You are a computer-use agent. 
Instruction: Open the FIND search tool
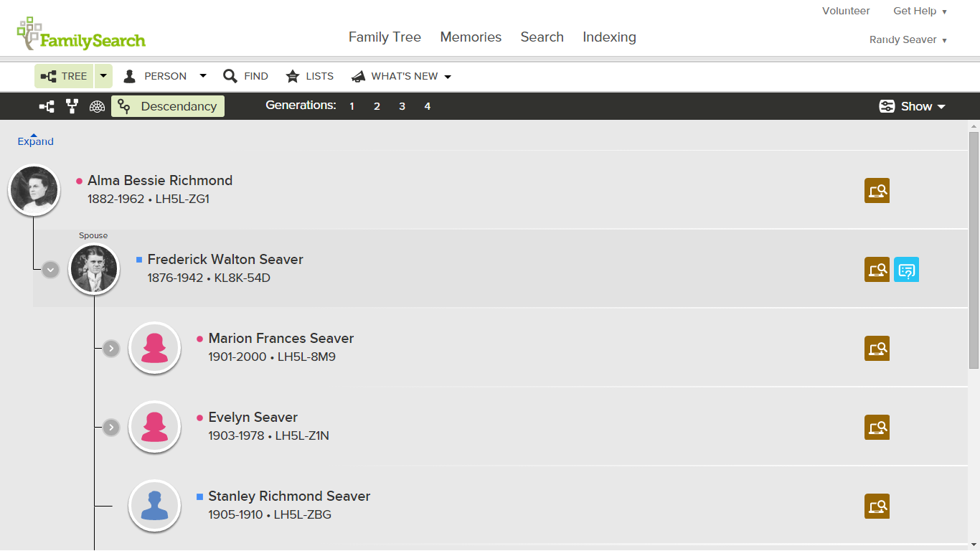point(245,75)
